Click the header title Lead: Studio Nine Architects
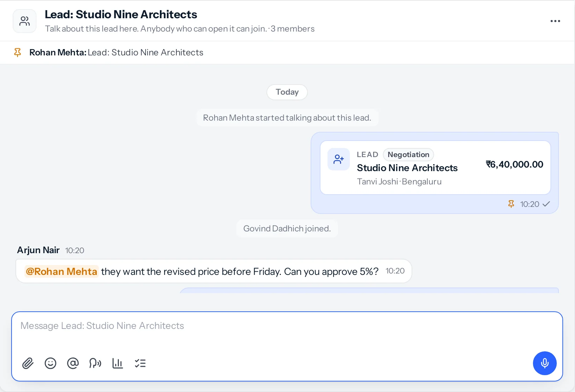575x392 pixels. (x=121, y=14)
